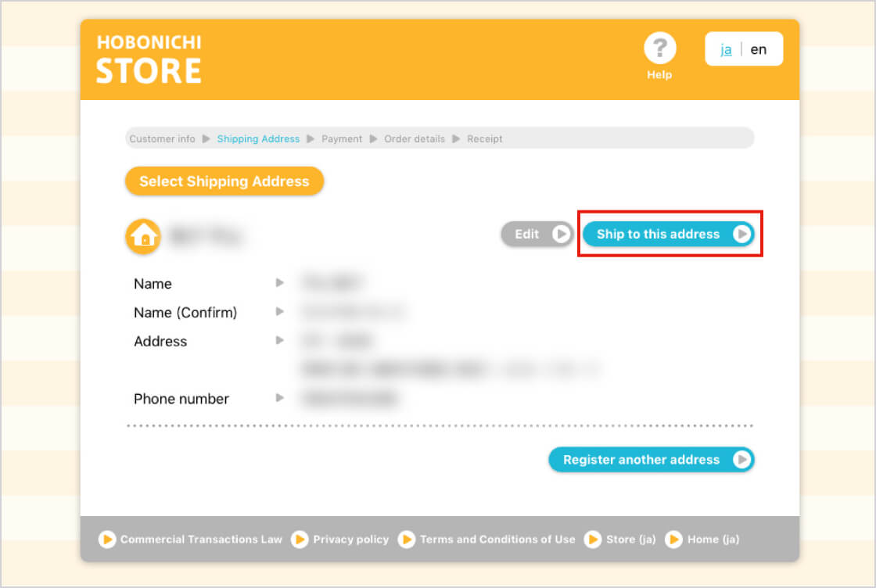Click the Select Shipping Address heading badge
Image resolution: width=876 pixels, height=588 pixels.
click(224, 181)
